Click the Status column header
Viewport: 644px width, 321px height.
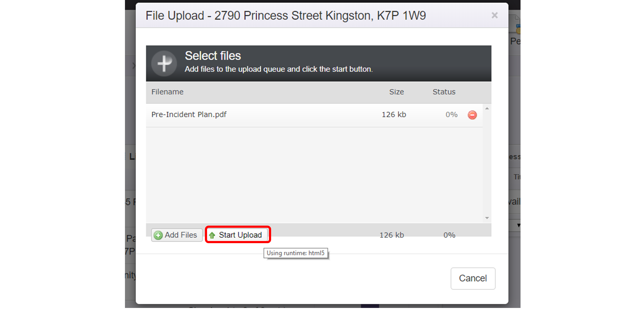pos(444,92)
